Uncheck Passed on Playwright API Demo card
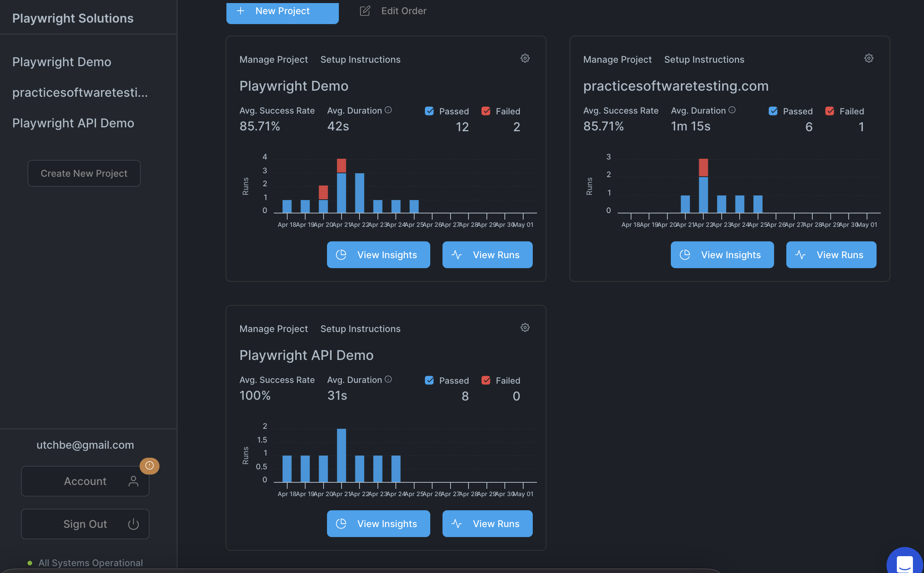This screenshot has width=924, height=573. [429, 380]
